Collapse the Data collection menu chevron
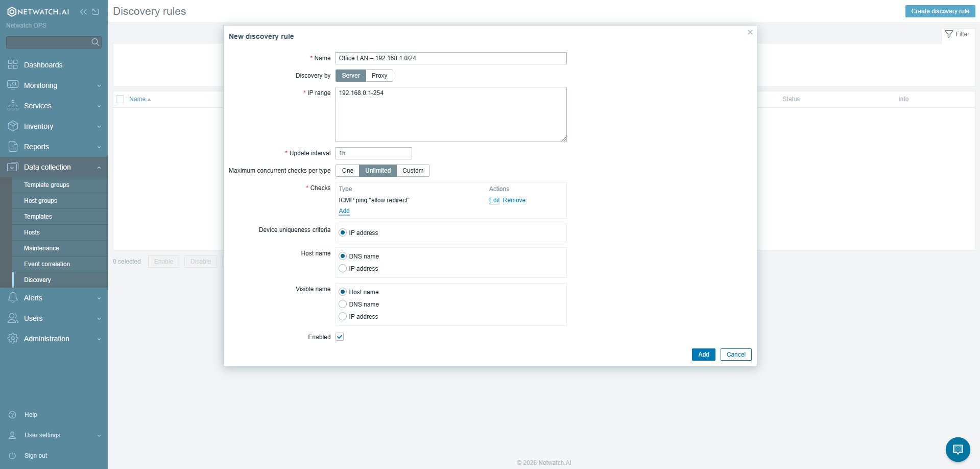 pos(99,168)
